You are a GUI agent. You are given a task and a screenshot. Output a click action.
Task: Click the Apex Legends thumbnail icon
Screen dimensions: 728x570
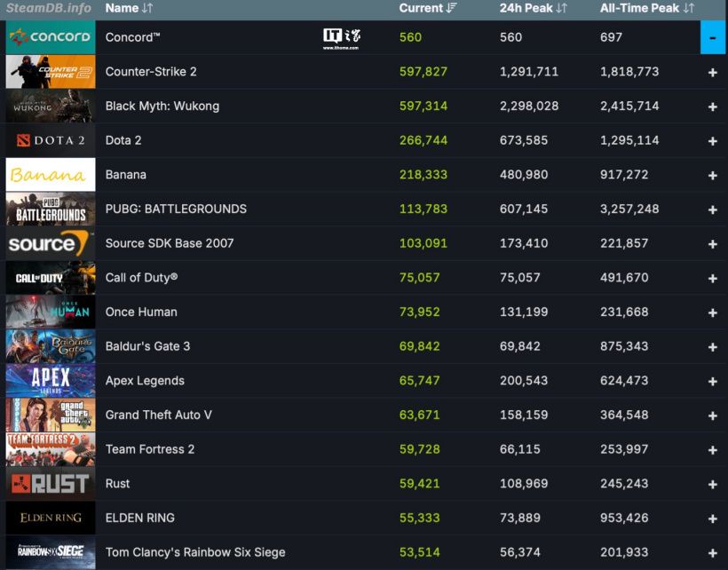pos(50,380)
